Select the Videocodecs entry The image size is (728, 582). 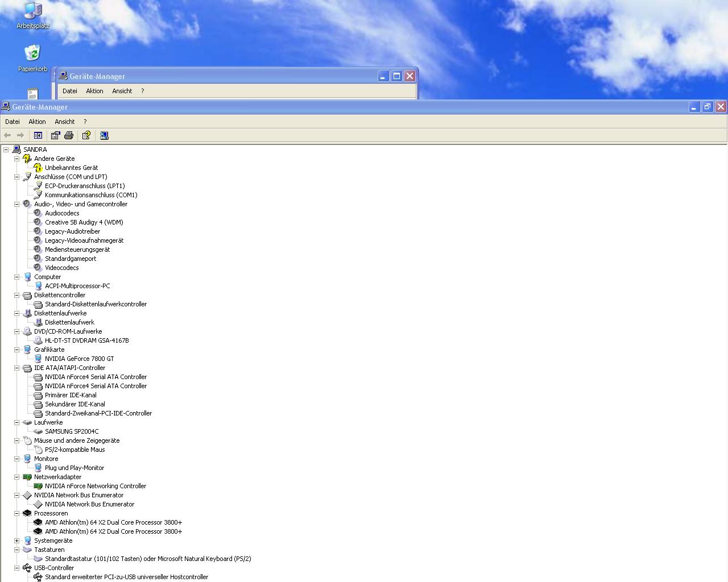(62, 268)
